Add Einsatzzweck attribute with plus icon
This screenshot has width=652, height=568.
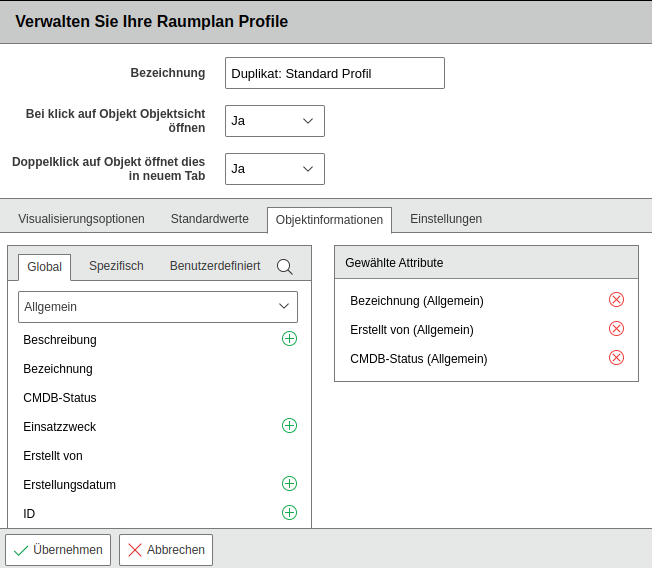tap(289, 426)
